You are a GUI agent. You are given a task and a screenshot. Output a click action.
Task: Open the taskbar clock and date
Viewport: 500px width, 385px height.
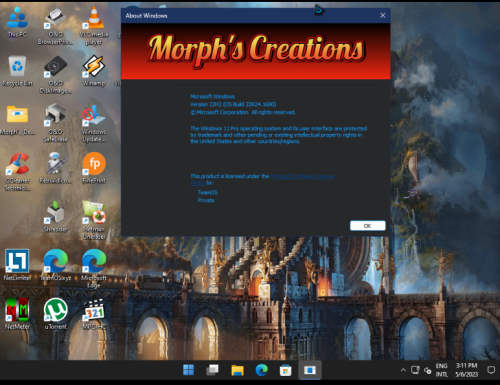pos(467,370)
